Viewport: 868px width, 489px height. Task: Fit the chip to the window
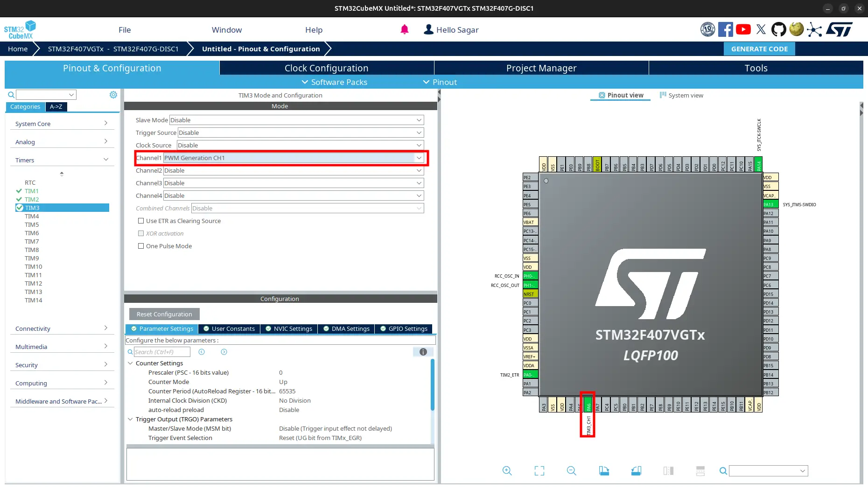point(539,471)
